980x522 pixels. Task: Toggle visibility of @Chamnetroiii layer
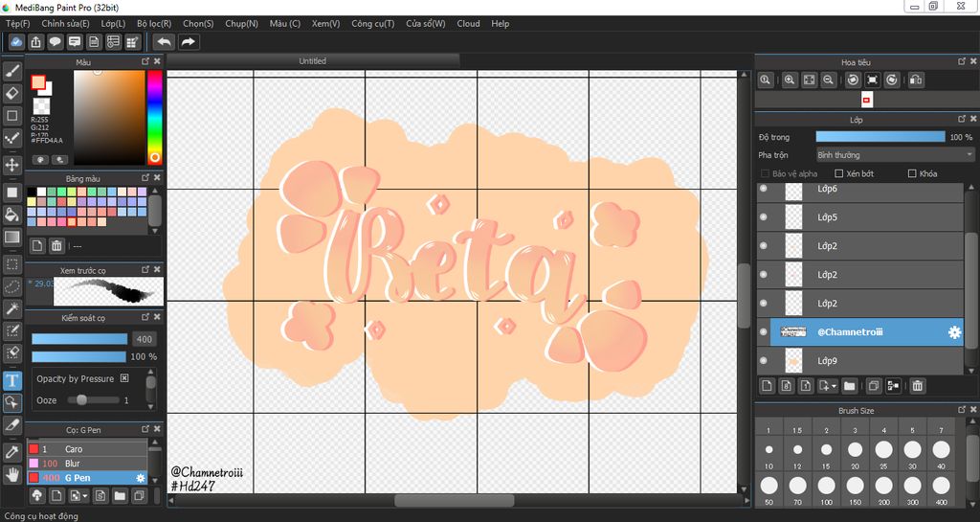tap(763, 332)
